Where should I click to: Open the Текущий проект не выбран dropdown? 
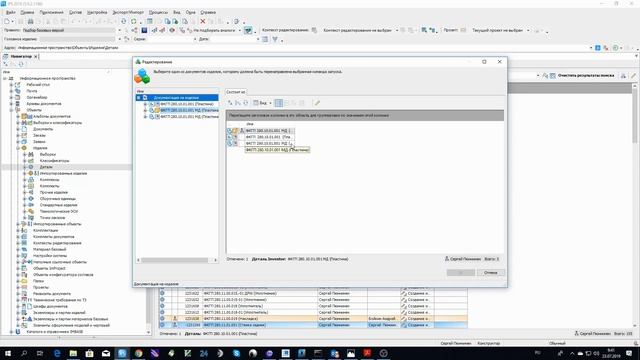[x=528, y=30]
